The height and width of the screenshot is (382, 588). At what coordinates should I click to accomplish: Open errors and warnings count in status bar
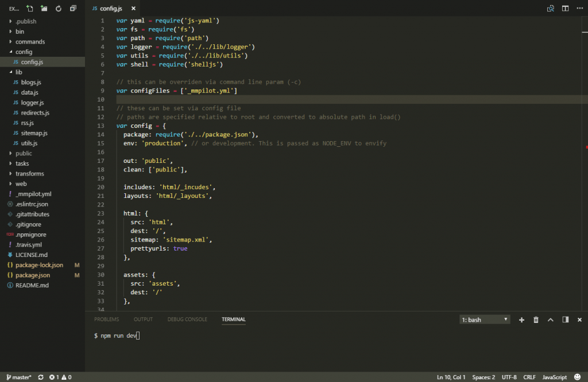click(60, 377)
